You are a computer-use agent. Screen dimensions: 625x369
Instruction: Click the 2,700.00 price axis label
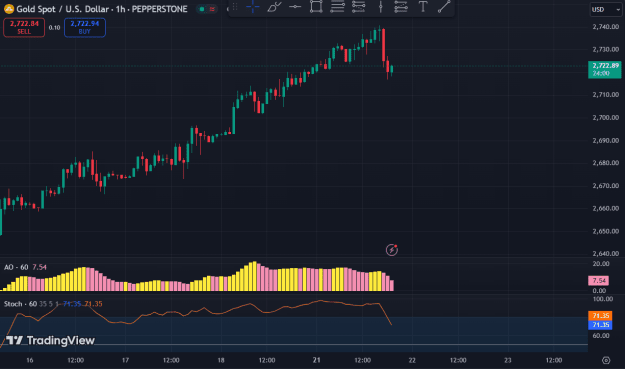(x=605, y=118)
